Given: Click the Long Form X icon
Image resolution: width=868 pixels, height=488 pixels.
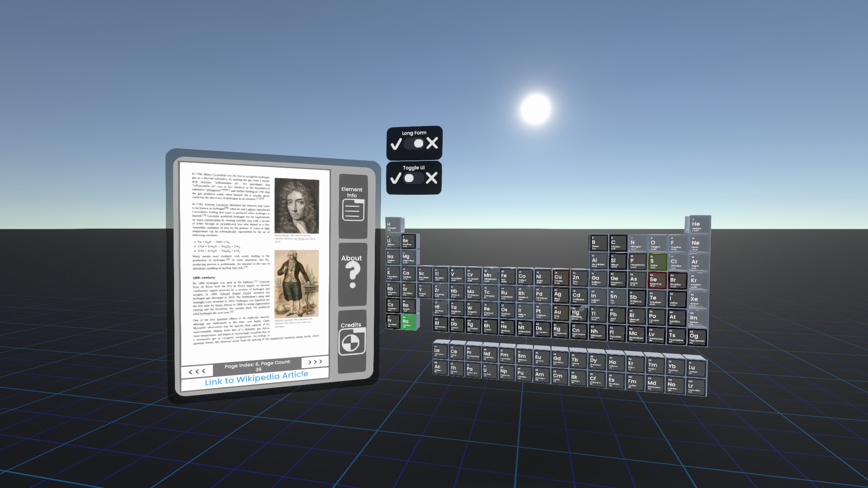Looking at the screenshot, I should click(x=432, y=143).
